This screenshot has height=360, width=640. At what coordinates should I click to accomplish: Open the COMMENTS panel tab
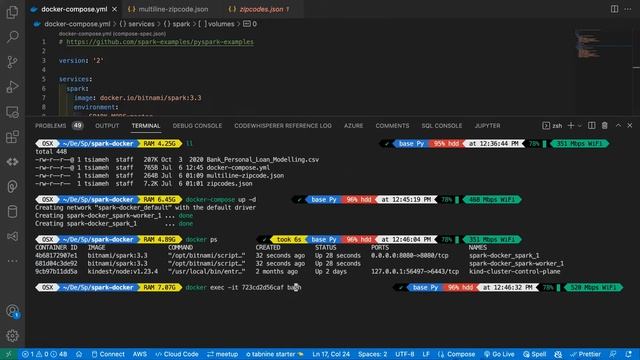(392, 126)
